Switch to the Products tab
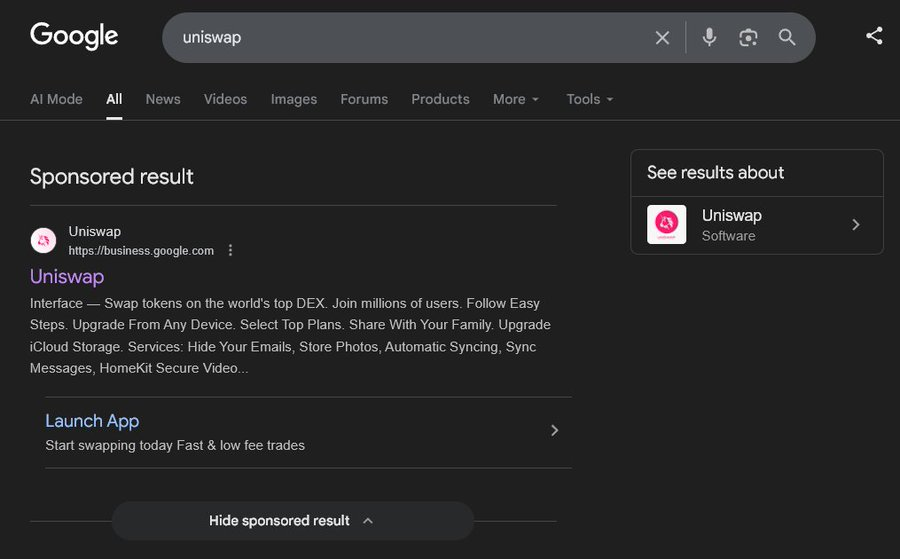The height and width of the screenshot is (559, 900). tap(440, 99)
